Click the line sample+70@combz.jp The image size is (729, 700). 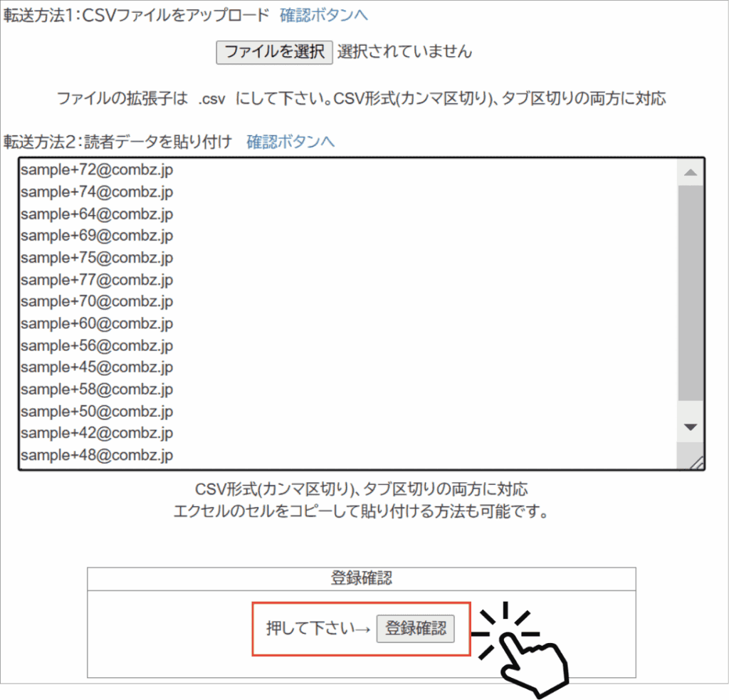click(x=97, y=301)
